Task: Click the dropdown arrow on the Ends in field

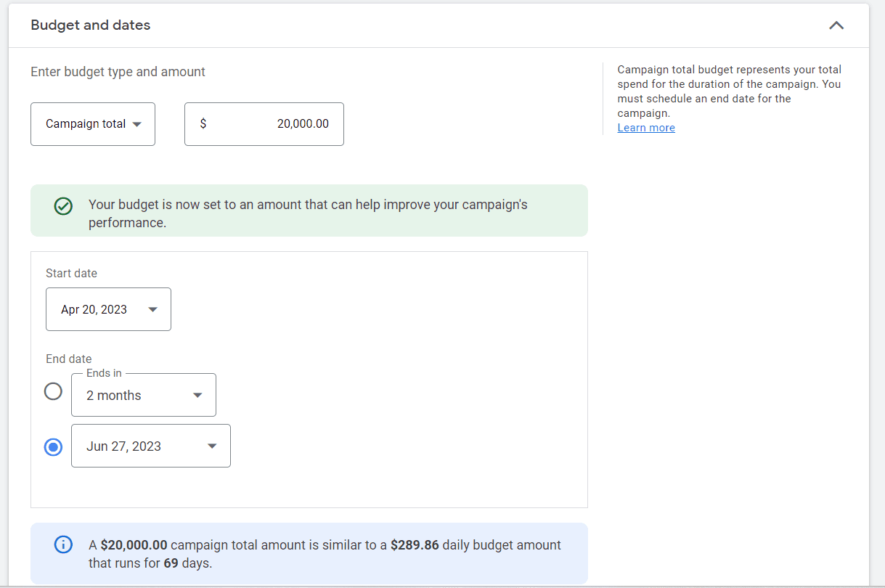Action: 197,394
